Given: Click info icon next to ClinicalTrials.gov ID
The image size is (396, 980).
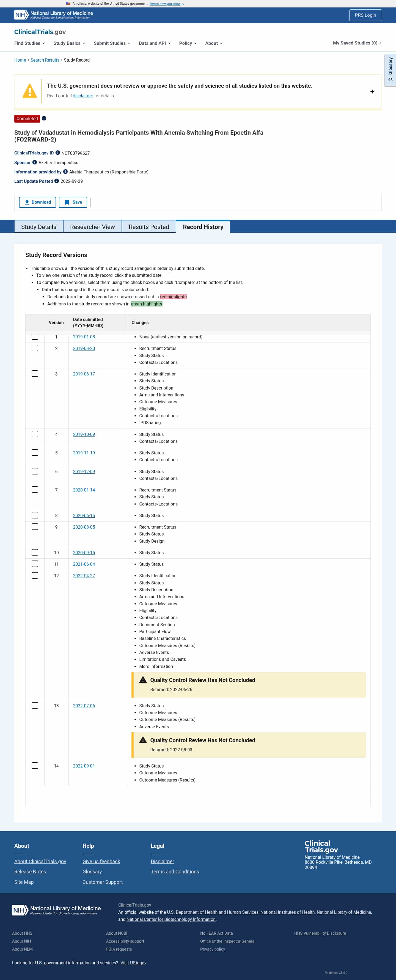Looking at the screenshot, I should 58,153.
